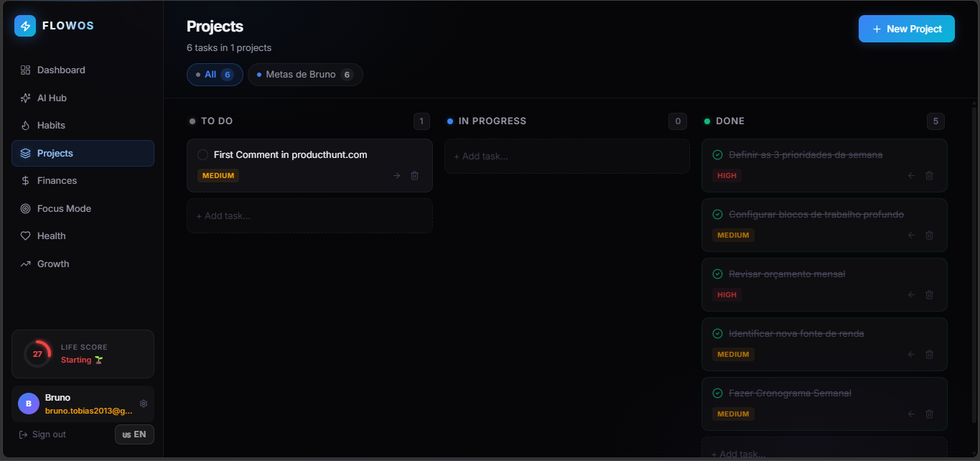Click the To Do column count badge 1
Screen dimensions: 980x461
(x=421, y=121)
